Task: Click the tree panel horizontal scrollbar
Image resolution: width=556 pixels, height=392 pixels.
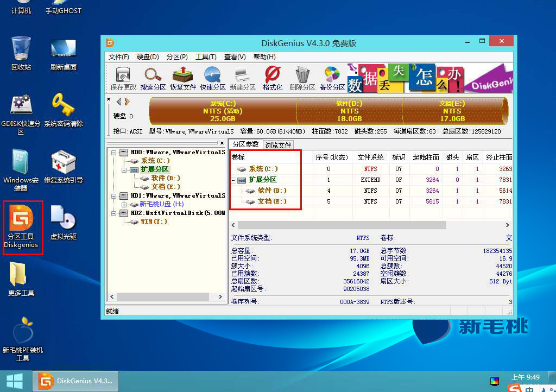Action: (x=163, y=296)
